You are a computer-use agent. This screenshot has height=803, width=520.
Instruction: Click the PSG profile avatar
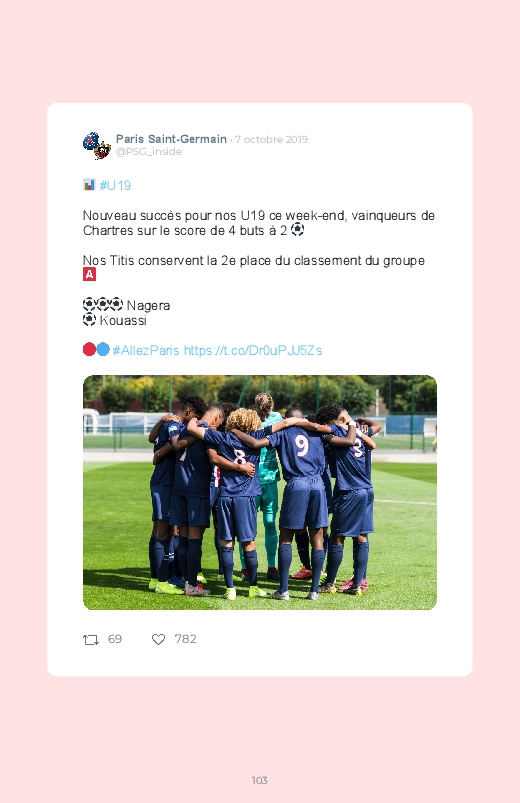click(97, 145)
